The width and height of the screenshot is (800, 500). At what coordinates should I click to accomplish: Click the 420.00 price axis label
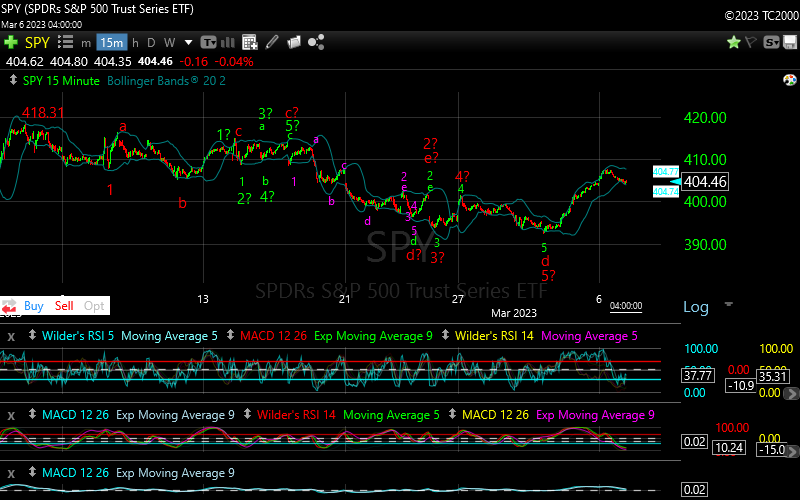coord(705,118)
